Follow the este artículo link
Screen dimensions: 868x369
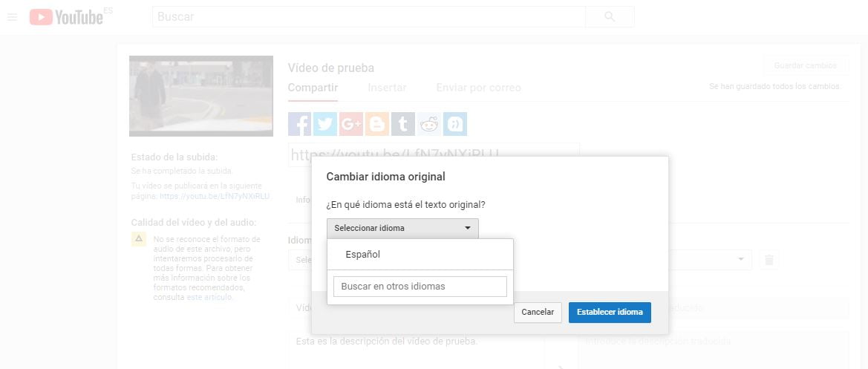(x=209, y=297)
